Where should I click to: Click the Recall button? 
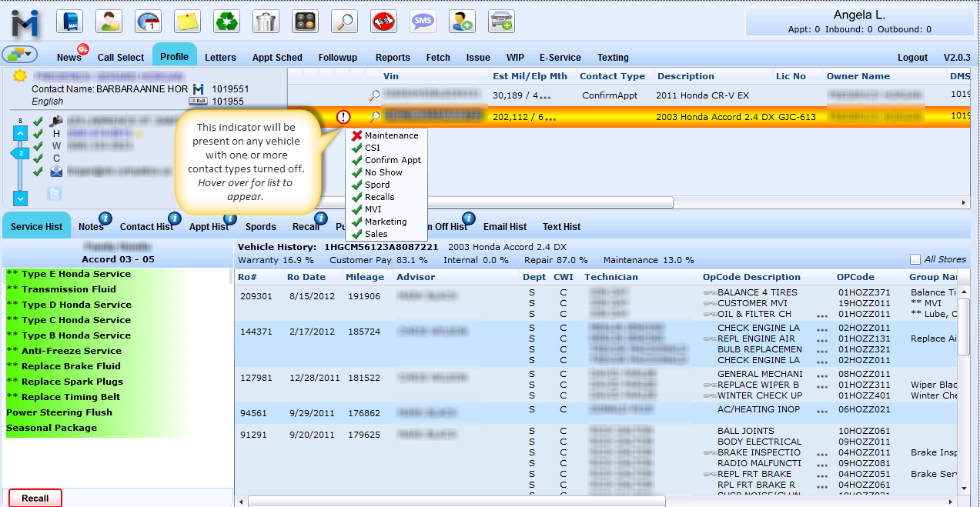[x=35, y=499]
